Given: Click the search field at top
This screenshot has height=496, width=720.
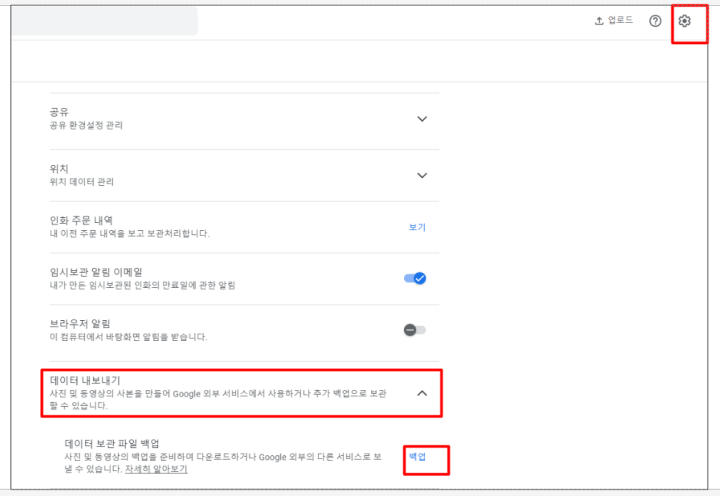Looking at the screenshot, I should tap(105, 21).
